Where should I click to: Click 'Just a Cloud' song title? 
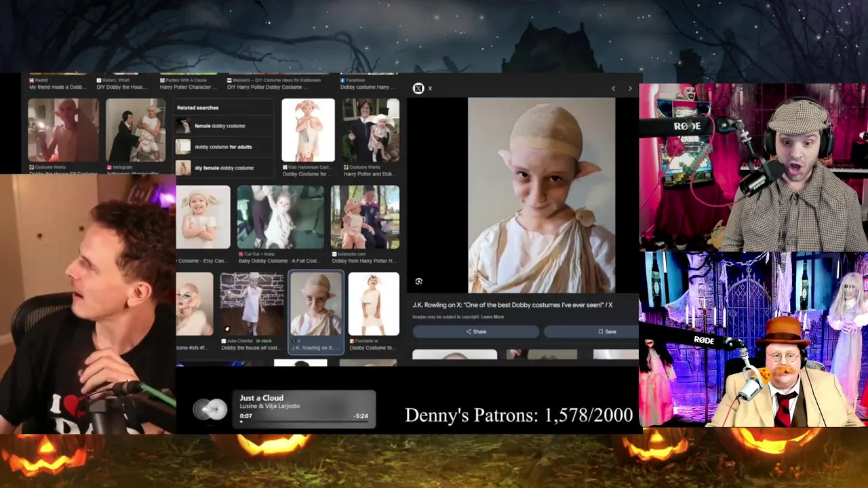(261, 398)
